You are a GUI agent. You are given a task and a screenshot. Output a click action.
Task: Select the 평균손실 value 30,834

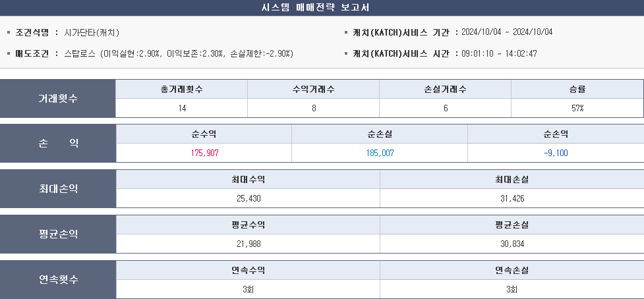pos(512,244)
